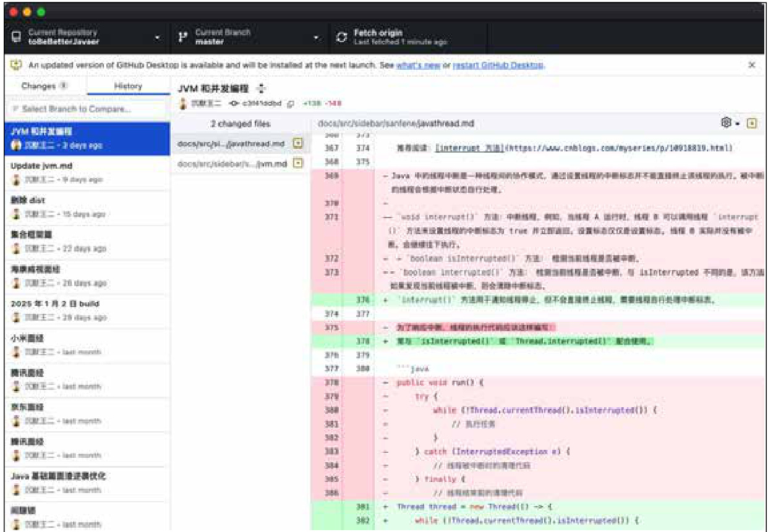Click avatar of the Update jvm.md commit

click(x=17, y=179)
